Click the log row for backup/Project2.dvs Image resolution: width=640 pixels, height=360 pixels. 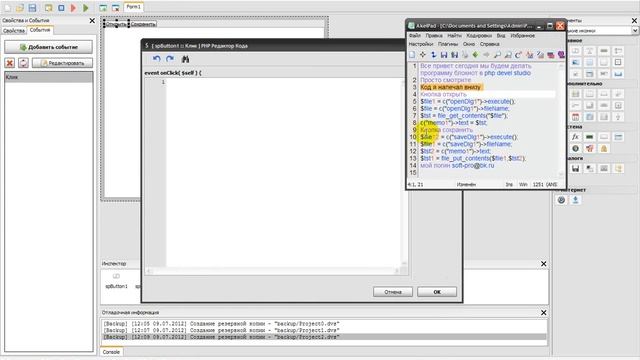pyautogui.click(x=324, y=337)
